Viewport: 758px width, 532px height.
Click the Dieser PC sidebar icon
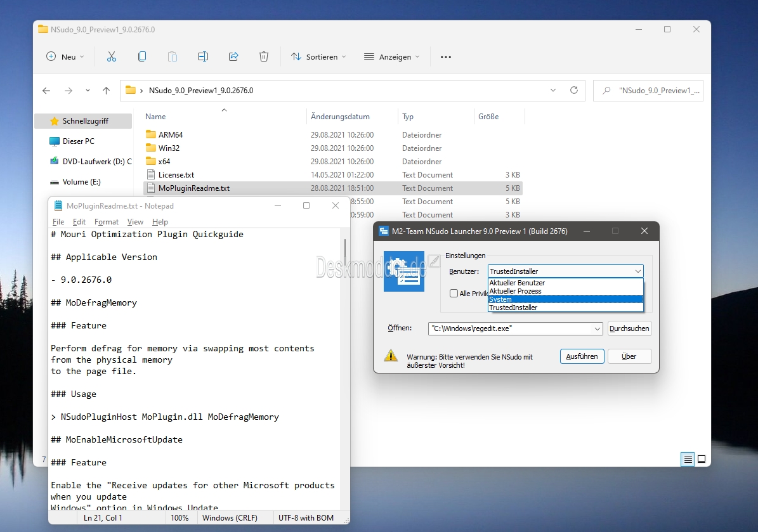[x=55, y=141]
